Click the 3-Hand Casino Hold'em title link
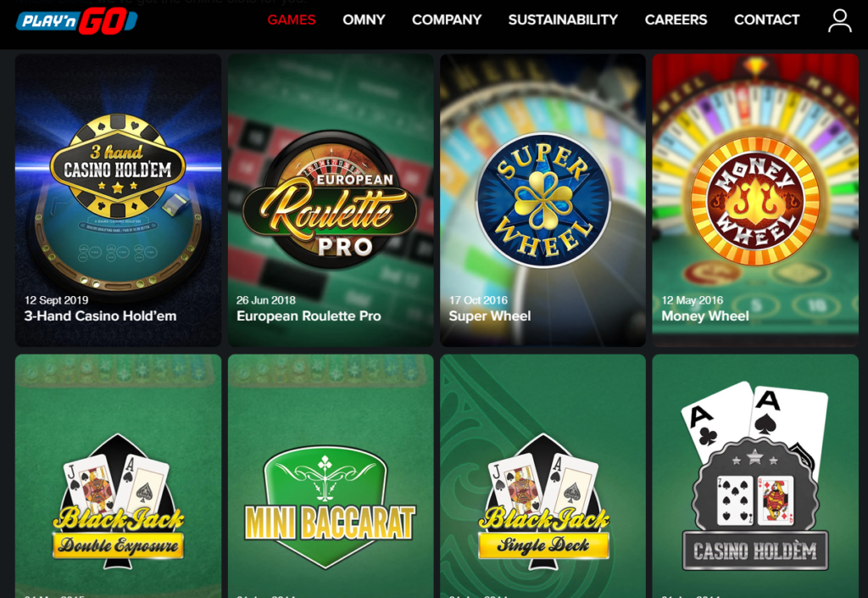The image size is (868, 598). coord(100,316)
